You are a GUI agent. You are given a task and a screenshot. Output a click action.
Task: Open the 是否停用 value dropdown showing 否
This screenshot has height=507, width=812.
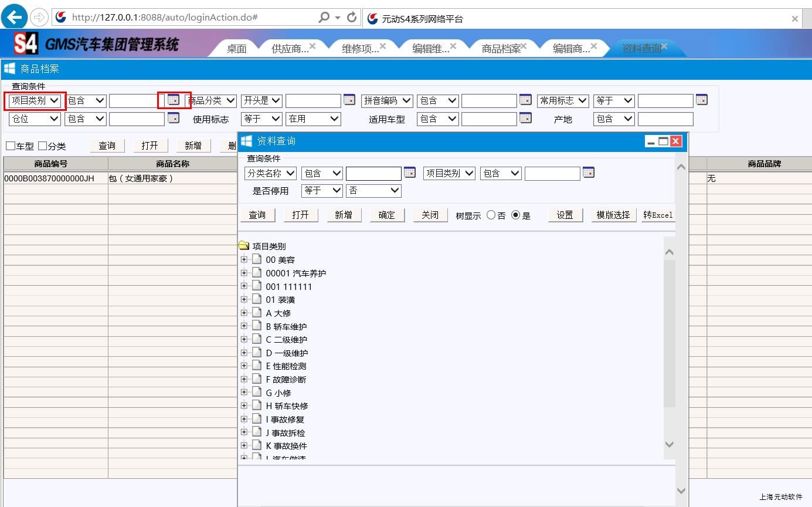pyautogui.click(x=373, y=191)
